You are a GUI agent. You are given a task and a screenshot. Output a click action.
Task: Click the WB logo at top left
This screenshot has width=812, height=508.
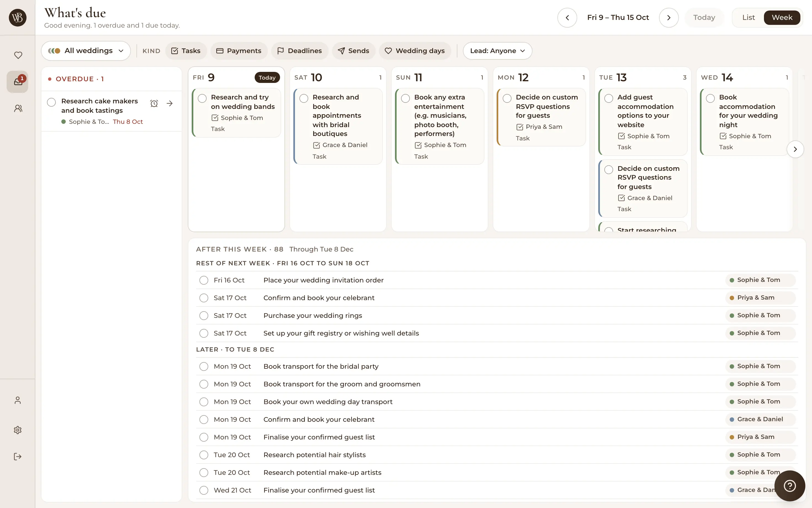pos(18,17)
